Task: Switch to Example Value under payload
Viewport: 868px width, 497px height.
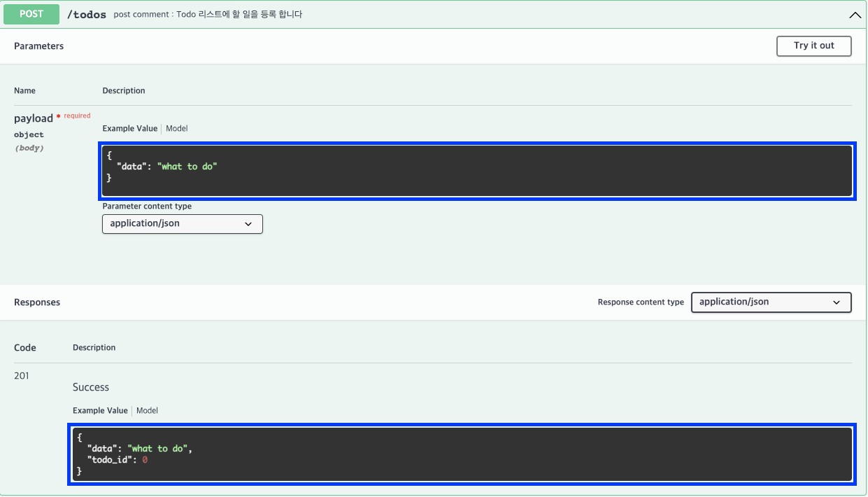Action: point(129,128)
